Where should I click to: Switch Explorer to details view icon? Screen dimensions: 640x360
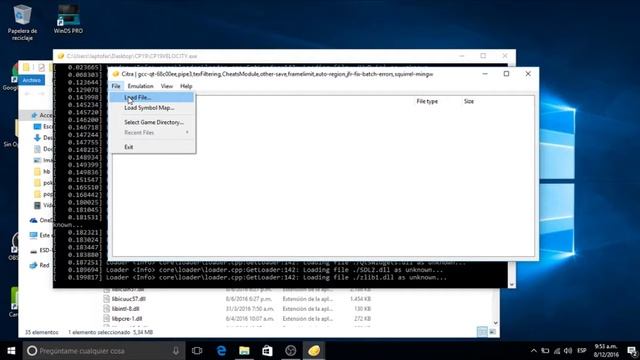click(482, 332)
